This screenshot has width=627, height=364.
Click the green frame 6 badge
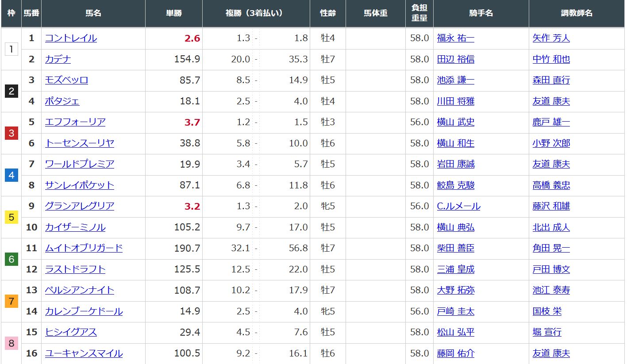tap(12, 259)
